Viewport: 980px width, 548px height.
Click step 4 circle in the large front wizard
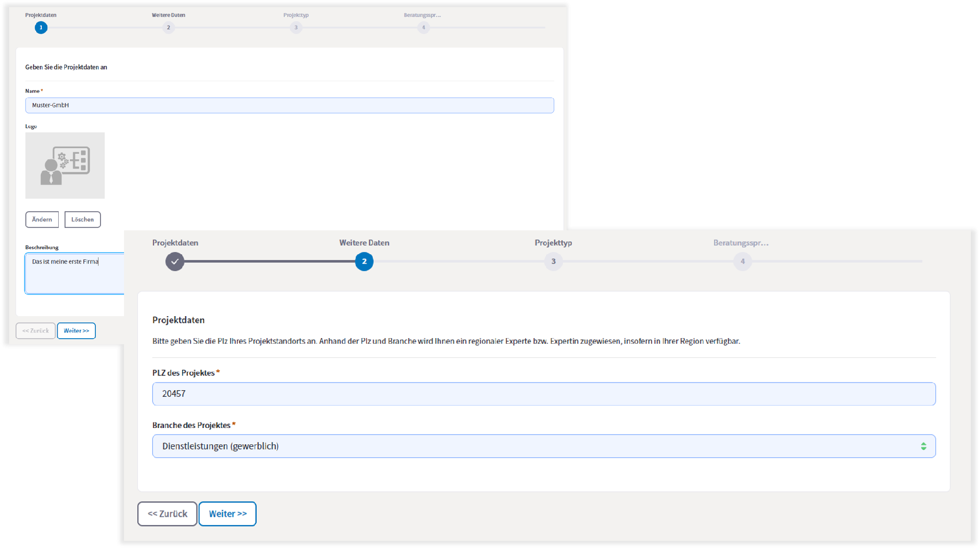[743, 261]
